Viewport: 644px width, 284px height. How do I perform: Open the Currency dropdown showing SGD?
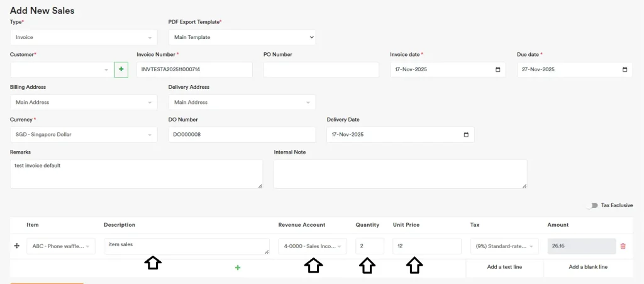click(84, 135)
